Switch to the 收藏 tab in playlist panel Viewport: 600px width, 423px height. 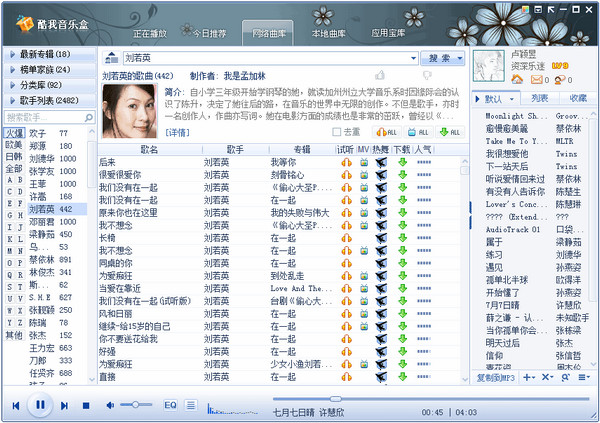[578, 99]
